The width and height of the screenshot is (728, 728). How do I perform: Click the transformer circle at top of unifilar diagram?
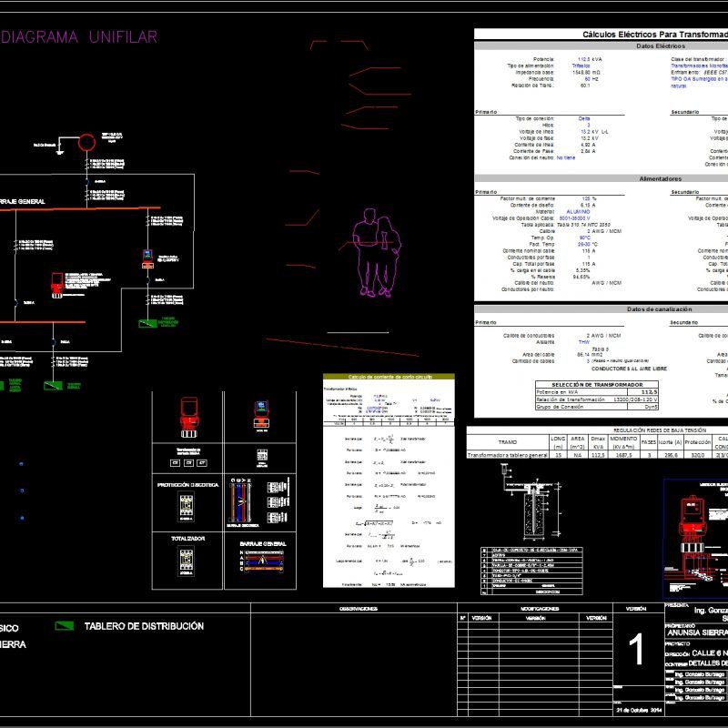coord(86,141)
